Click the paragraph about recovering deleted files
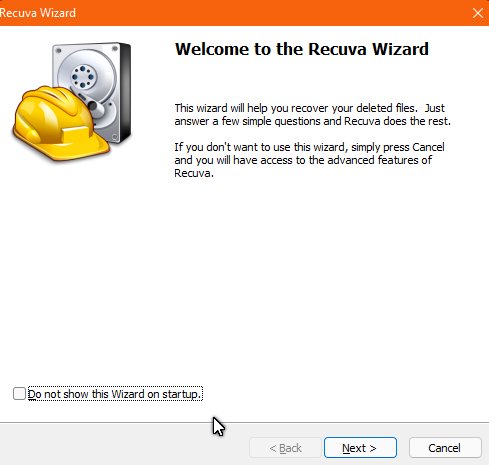 point(312,114)
